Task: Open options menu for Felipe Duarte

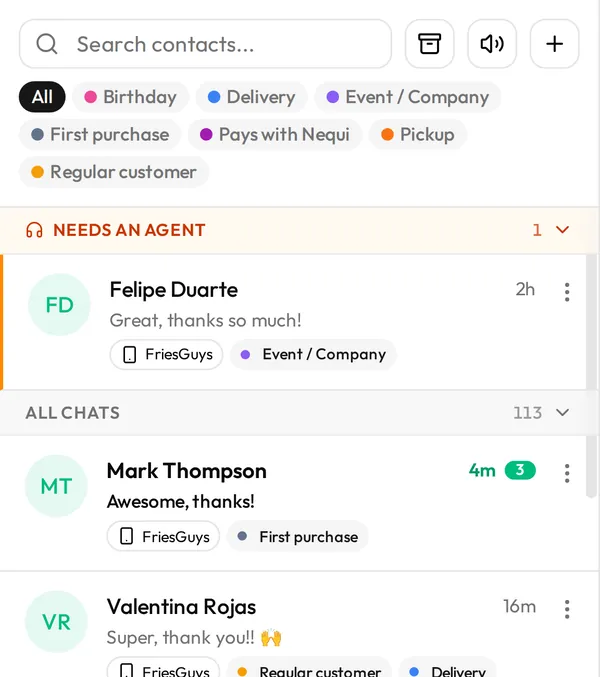Action: click(x=567, y=292)
